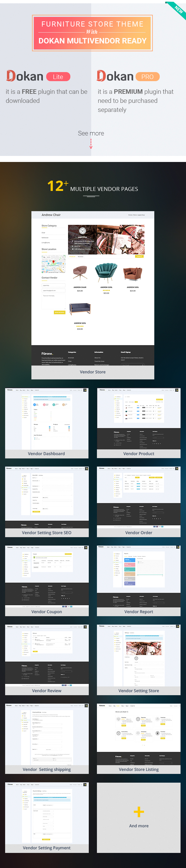The height and width of the screenshot is (868, 186).
Task: Click the Furone logo in Vendor Store footer
Action: pos(47,353)
